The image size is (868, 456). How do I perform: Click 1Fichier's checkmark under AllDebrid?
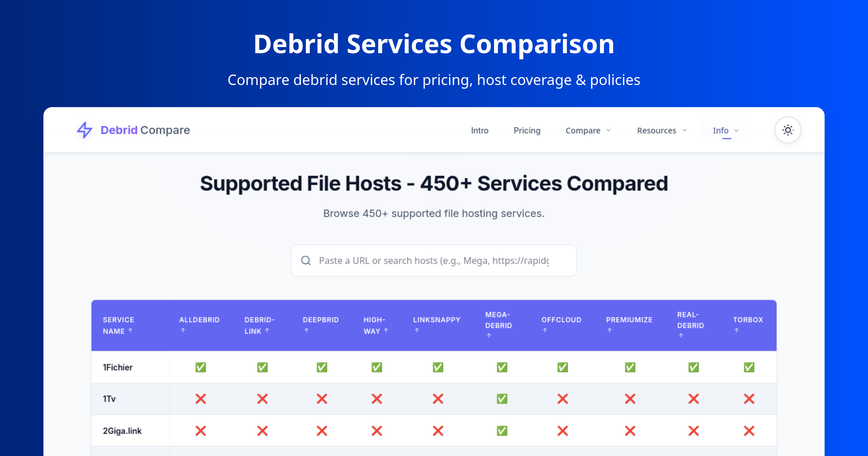tap(200, 367)
